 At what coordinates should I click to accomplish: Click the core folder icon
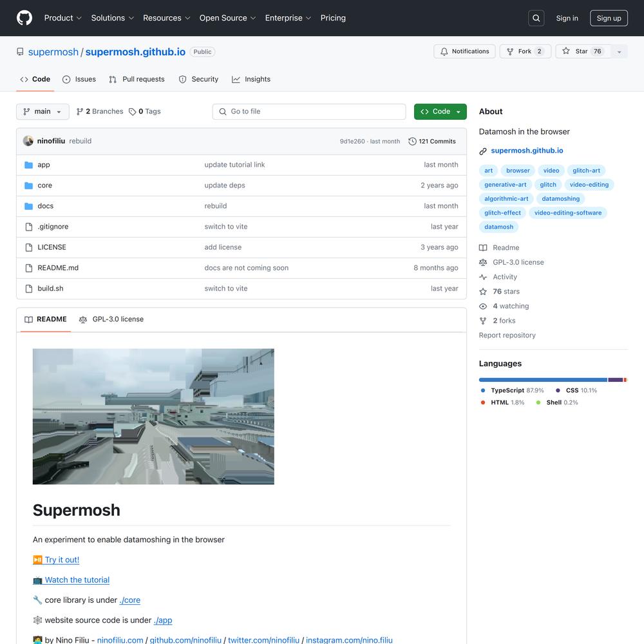[29, 185]
